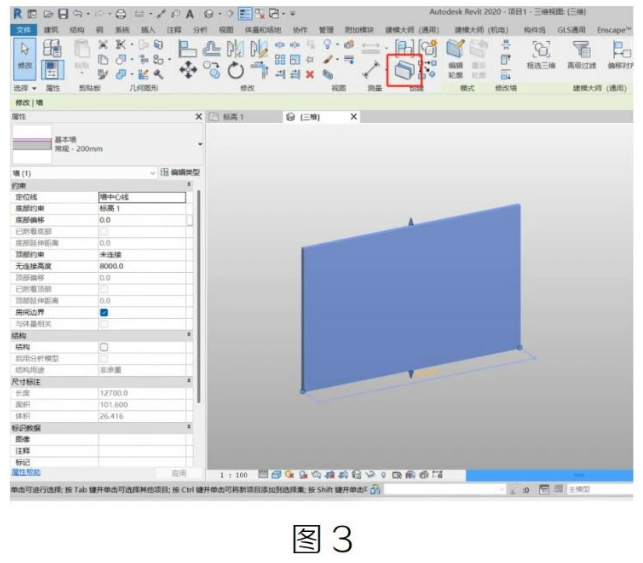Screen dimensions: 643x563
Task: Click the Open folder icon
Action: (x=48, y=14)
